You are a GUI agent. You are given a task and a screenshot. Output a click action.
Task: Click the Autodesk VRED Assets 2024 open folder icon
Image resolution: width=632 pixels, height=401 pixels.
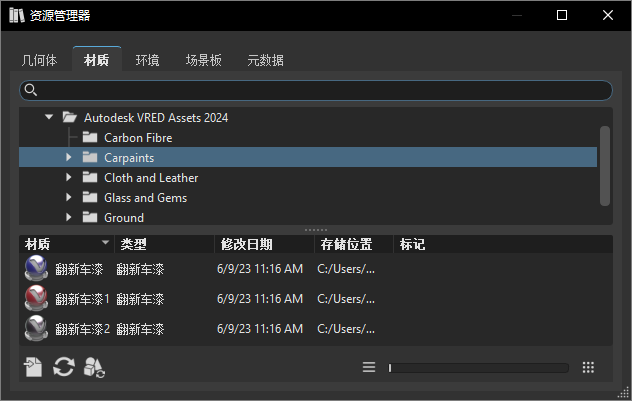tap(70, 117)
